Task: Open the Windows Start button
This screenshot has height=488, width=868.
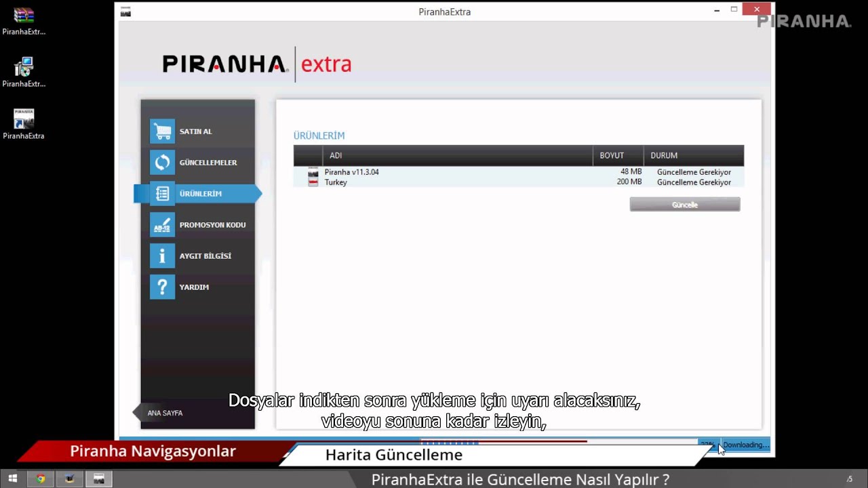Action: tap(13, 479)
